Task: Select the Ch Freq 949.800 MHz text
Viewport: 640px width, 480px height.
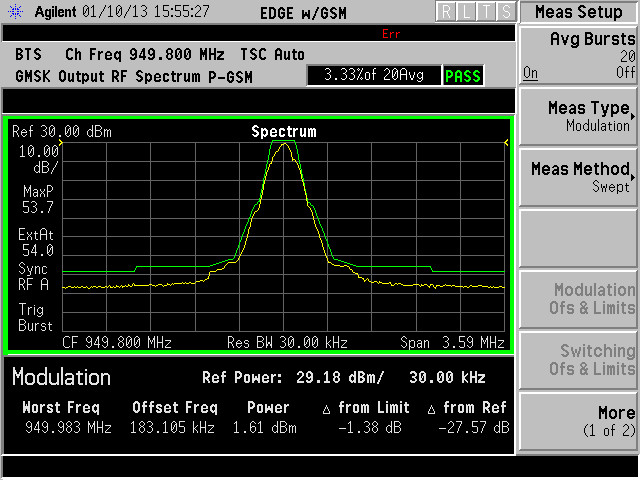Action: (145, 54)
